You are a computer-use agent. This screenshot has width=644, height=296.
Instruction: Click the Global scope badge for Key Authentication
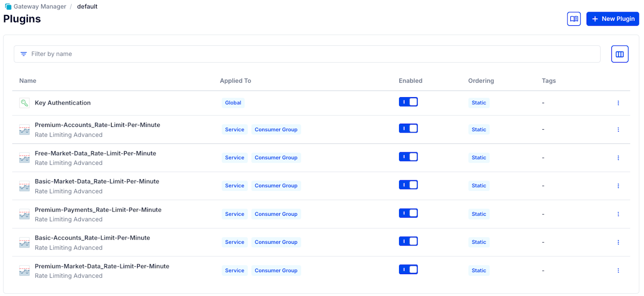(x=233, y=102)
